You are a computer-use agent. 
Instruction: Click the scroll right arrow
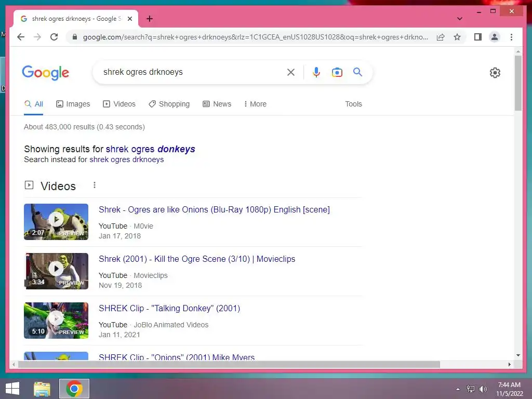[x=509, y=364]
